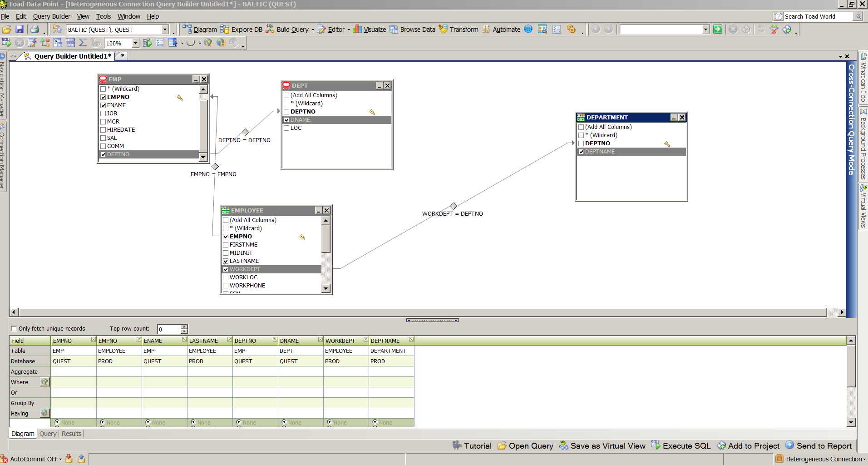Viewport: 868px width, 465px height.
Task: Open the 100% zoom level dropdown
Action: click(x=135, y=43)
